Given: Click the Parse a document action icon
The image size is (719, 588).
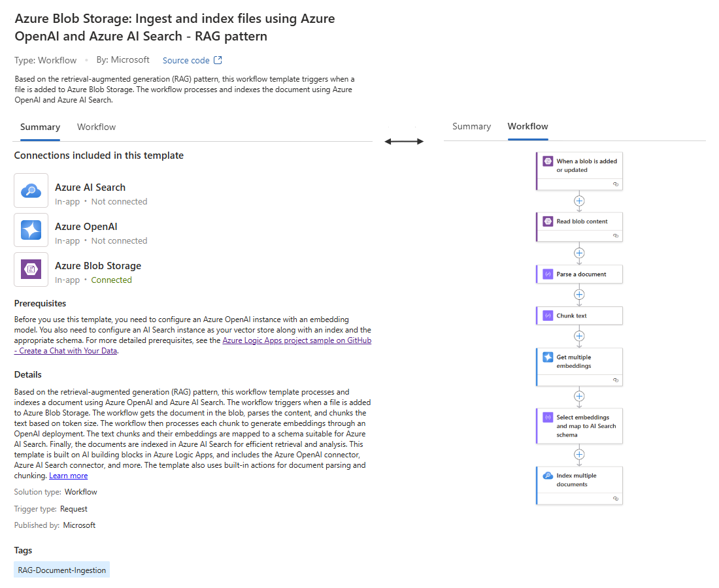Looking at the screenshot, I should click(548, 274).
